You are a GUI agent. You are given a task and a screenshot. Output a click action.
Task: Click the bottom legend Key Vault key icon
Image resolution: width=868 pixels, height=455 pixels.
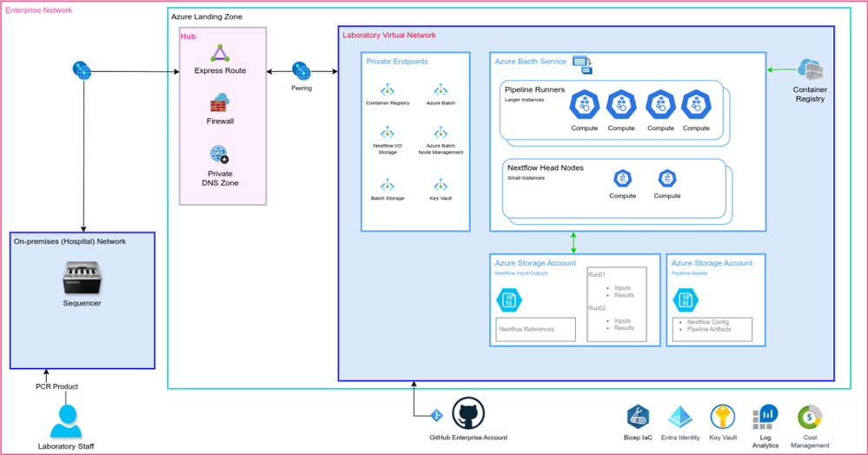click(x=722, y=417)
